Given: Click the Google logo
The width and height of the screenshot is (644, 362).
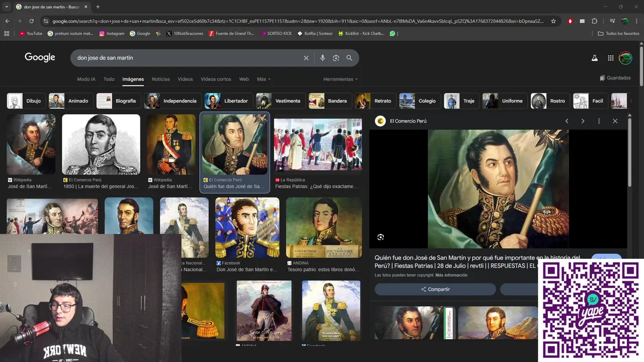Looking at the screenshot, I should [40, 57].
